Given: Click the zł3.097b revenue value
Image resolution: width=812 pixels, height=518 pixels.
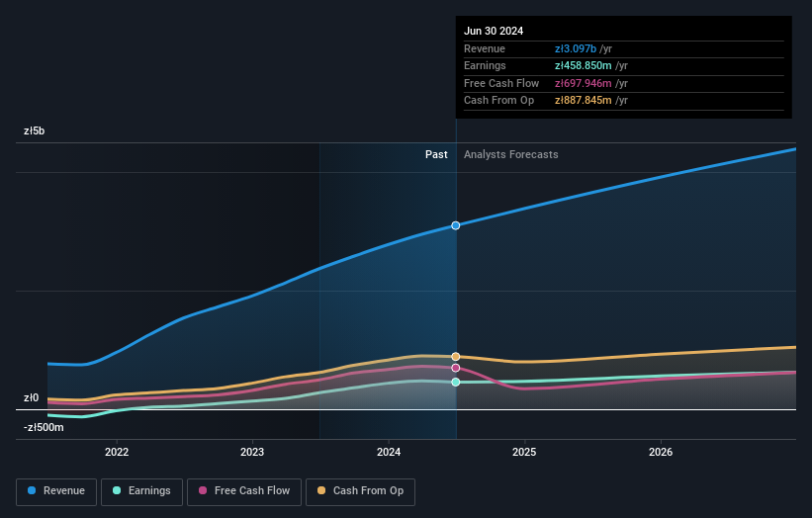Looking at the screenshot, I should pos(576,48).
